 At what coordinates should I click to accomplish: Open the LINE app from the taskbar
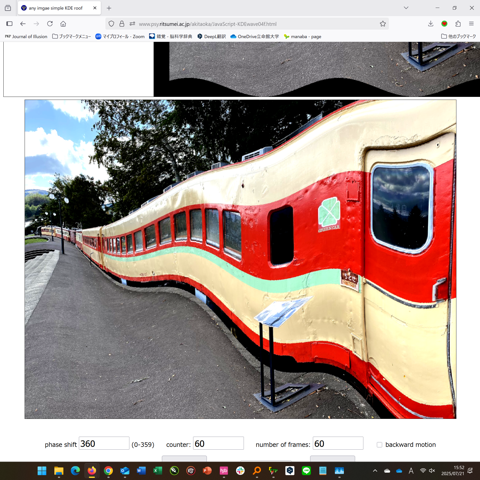306,471
